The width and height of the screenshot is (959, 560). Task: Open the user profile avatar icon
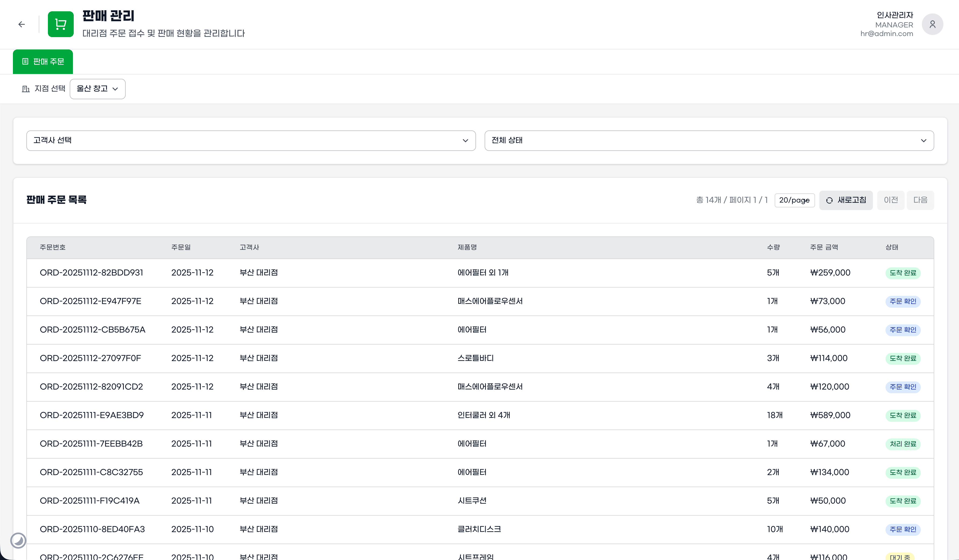tap(932, 24)
